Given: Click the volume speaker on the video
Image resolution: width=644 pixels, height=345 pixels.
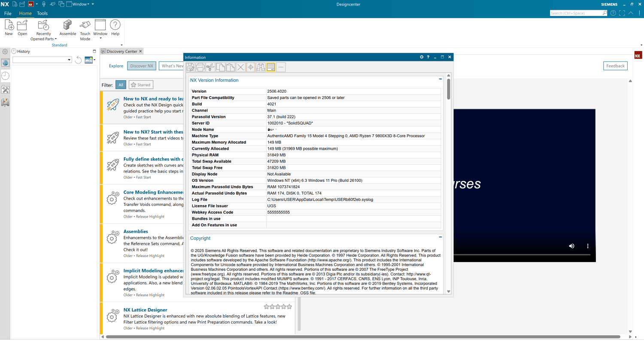Looking at the screenshot, I should (571, 246).
